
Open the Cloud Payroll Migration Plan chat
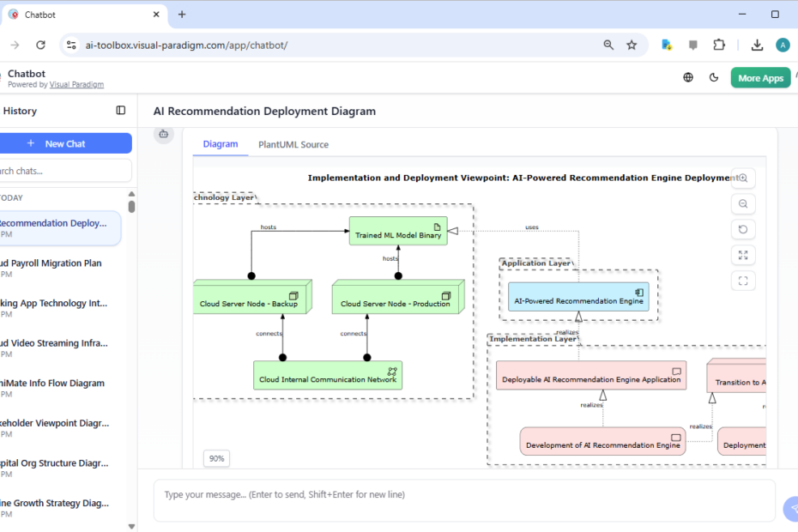click(x=54, y=263)
